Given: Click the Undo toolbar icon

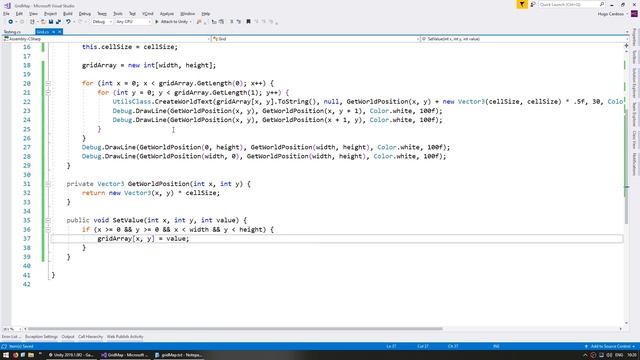Looking at the screenshot, I should click(x=68, y=22).
